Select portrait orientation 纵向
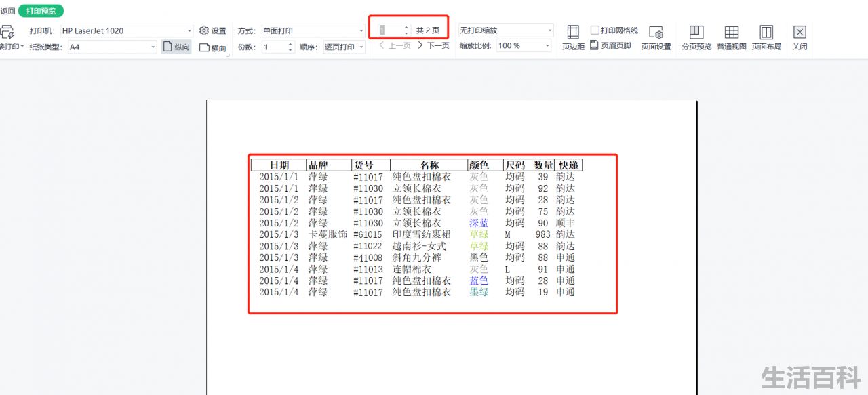 (x=176, y=47)
